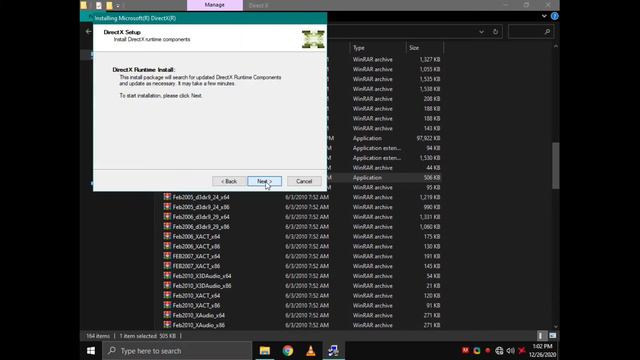The image size is (640, 360).
Task: Click the red recording dot tray icon
Action: tap(487, 350)
